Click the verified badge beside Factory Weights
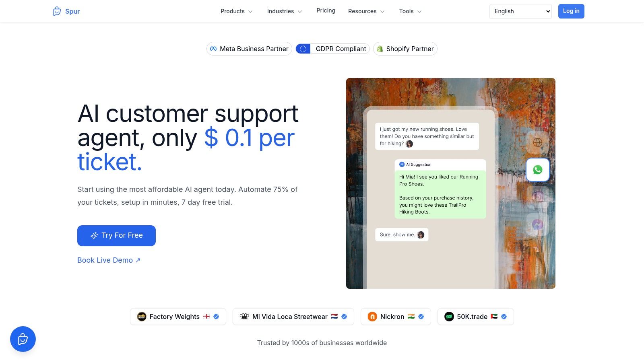 216,317
